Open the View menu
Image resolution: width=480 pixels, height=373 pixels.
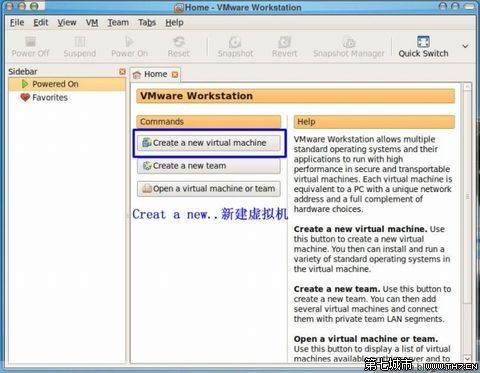[67, 23]
